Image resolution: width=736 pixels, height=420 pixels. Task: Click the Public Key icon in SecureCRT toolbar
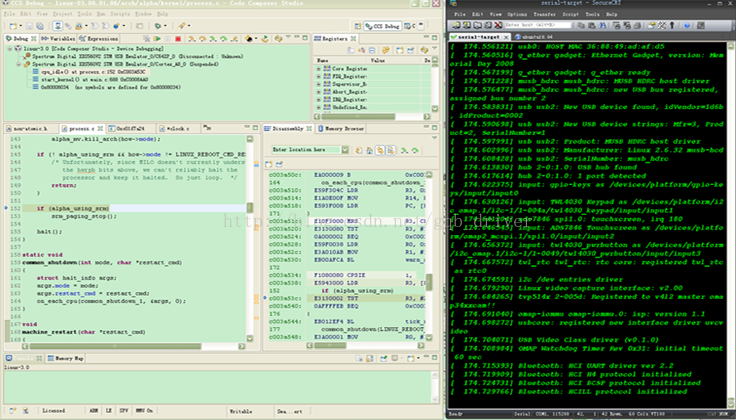coord(672,25)
